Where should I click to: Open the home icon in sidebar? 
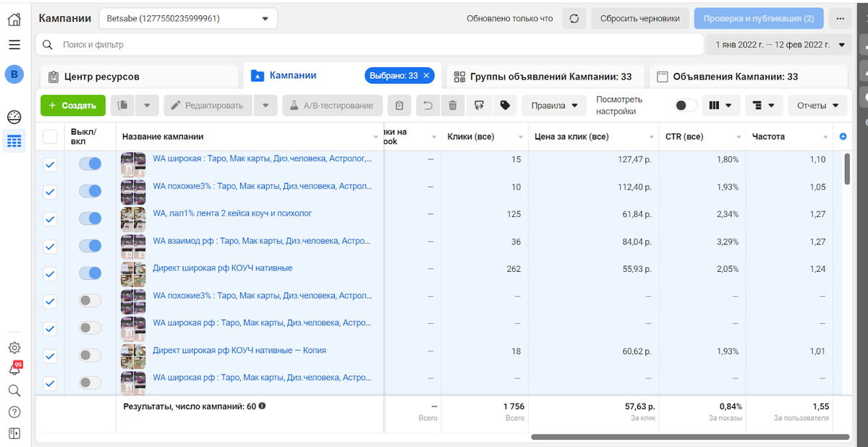[x=14, y=19]
